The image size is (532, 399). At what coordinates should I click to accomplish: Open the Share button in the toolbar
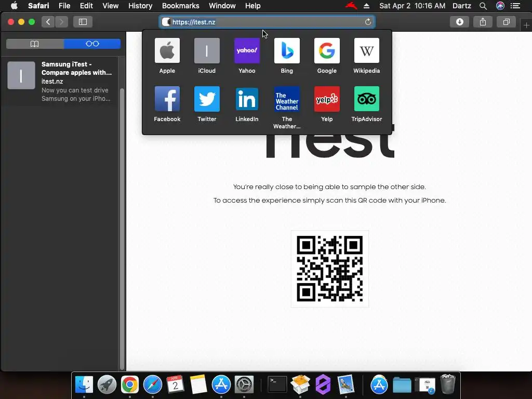pos(483,22)
